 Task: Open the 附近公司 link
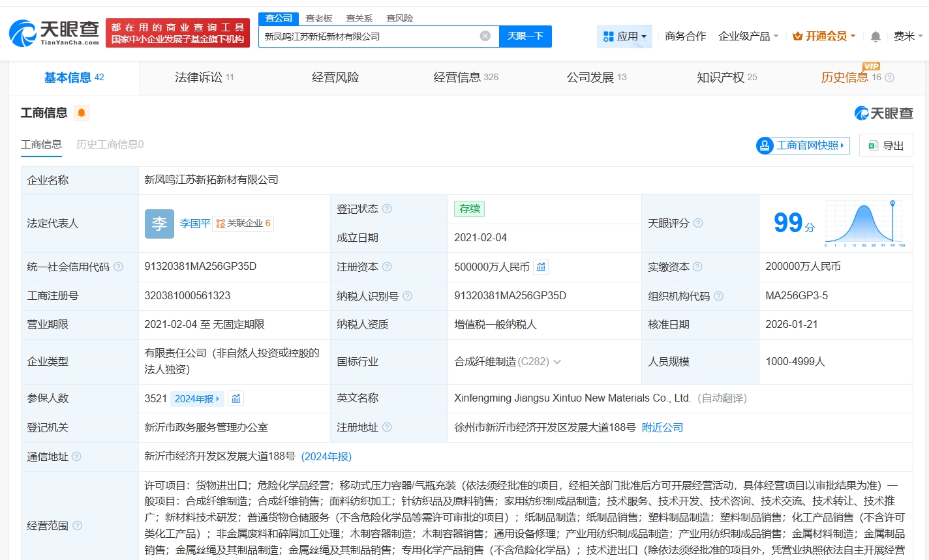point(662,427)
